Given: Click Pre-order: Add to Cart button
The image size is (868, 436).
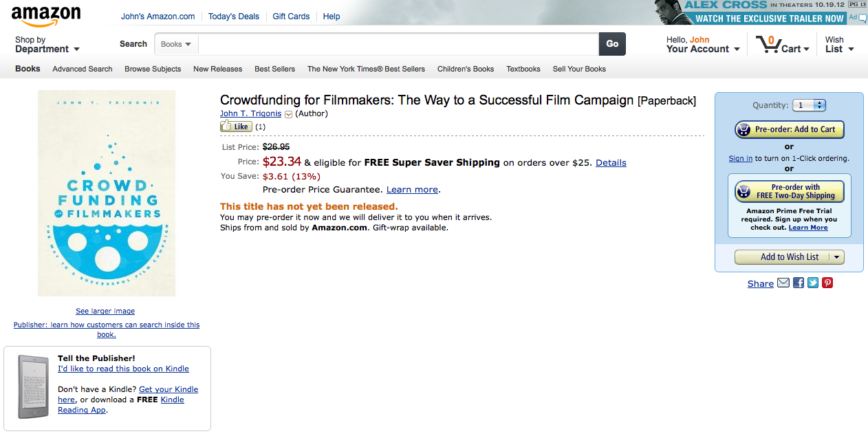Looking at the screenshot, I should 789,129.
